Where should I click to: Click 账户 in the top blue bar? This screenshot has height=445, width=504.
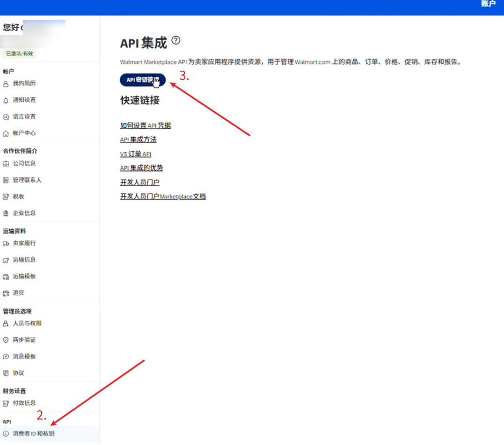click(488, 4)
